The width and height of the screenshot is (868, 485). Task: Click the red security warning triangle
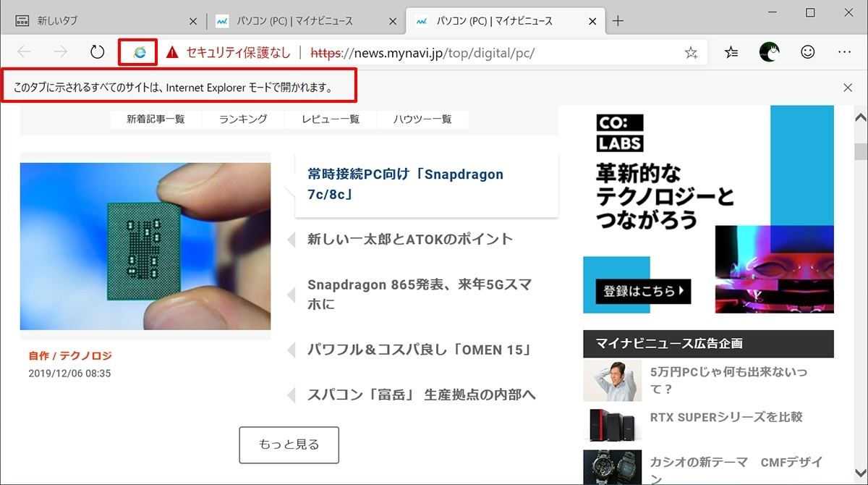(x=171, y=52)
